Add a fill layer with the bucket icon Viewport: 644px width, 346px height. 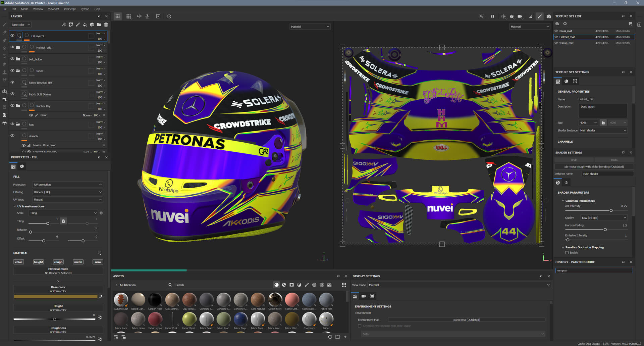[x=85, y=24]
